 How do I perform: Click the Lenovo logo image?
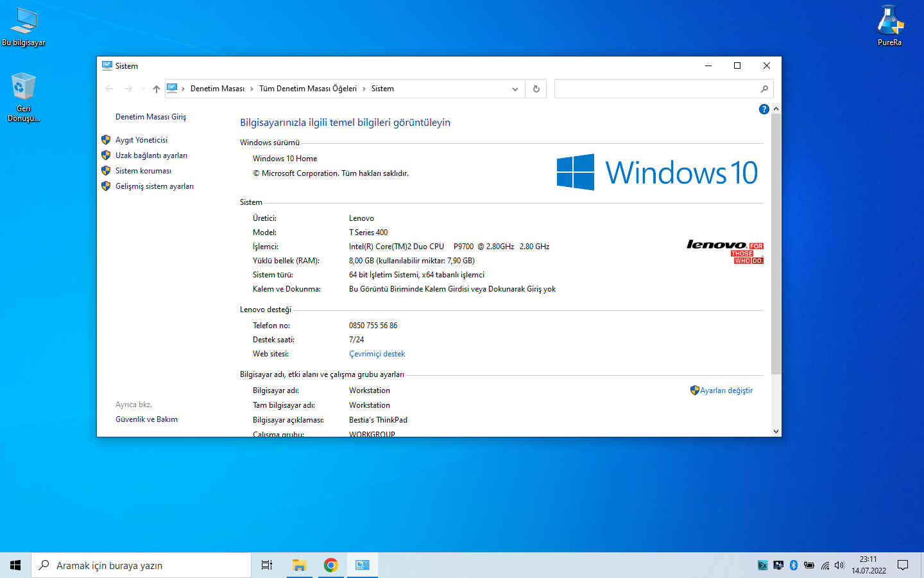(x=725, y=251)
